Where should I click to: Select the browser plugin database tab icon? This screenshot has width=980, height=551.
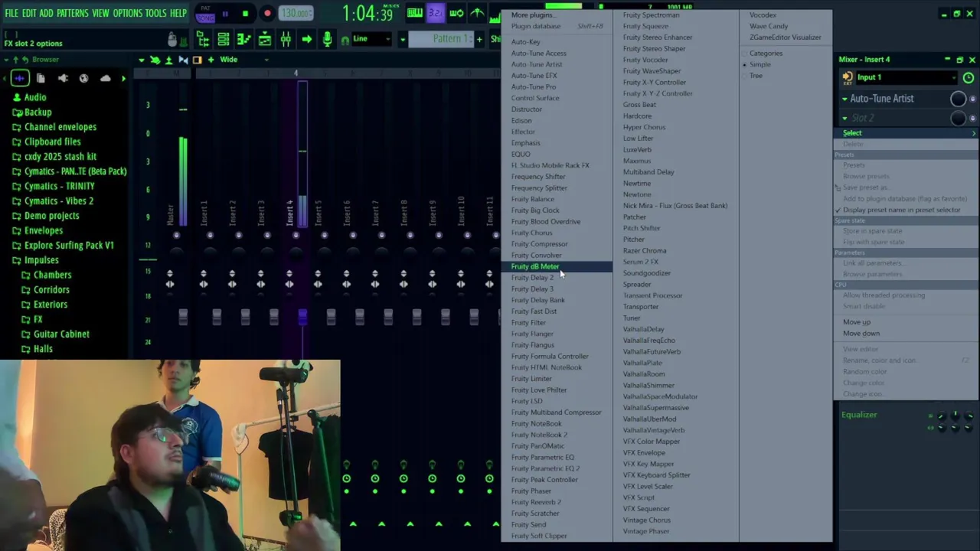pos(63,78)
